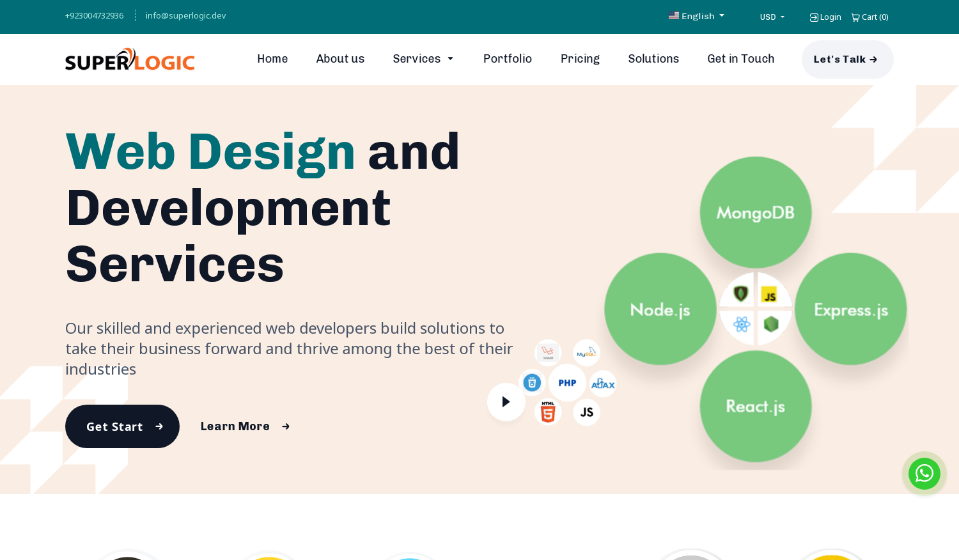Play the hero video
The image size is (959, 560).
click(x=506, y=402)
